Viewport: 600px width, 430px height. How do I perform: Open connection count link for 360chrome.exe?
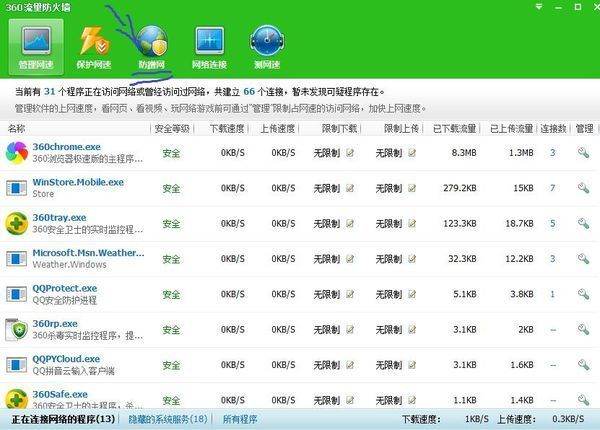[552, 152]
